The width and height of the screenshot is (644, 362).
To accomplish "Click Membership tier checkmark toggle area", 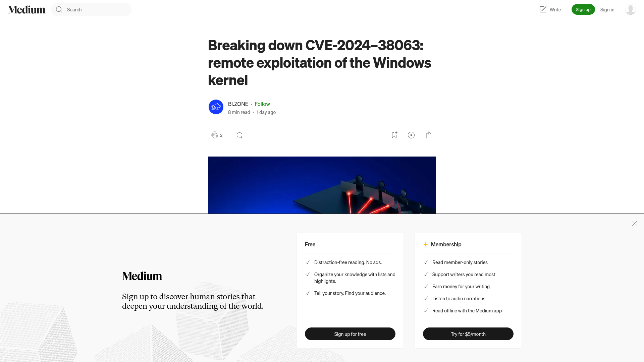I will 426,262.
